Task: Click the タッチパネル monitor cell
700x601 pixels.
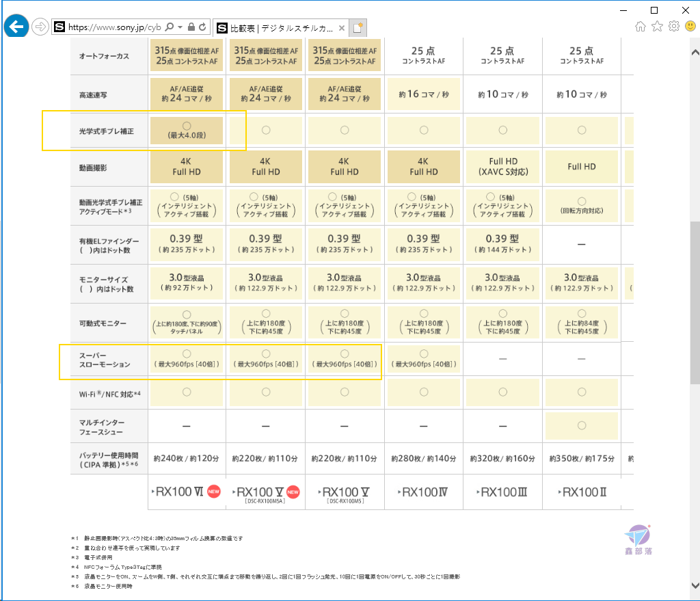Action: point(187,323)
